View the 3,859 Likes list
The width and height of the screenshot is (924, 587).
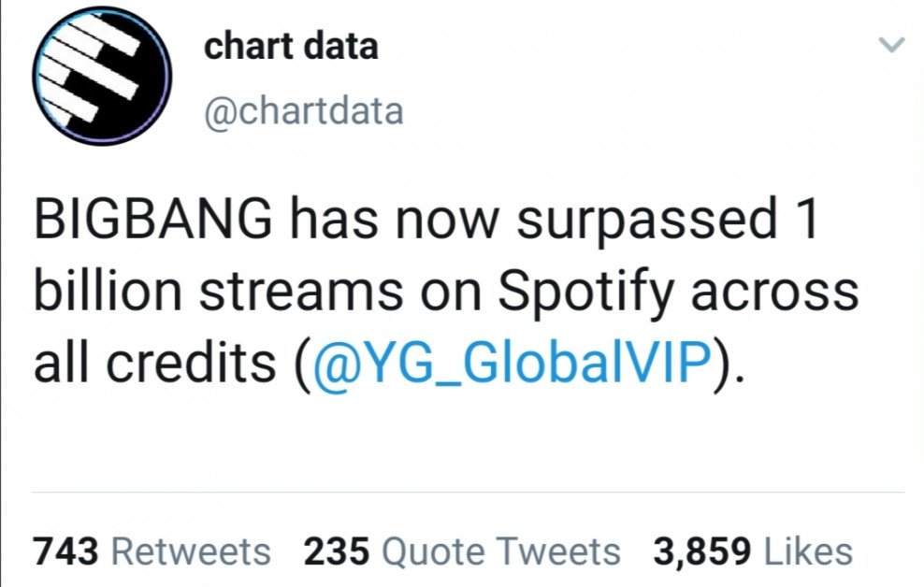click(x=753, y=551)
